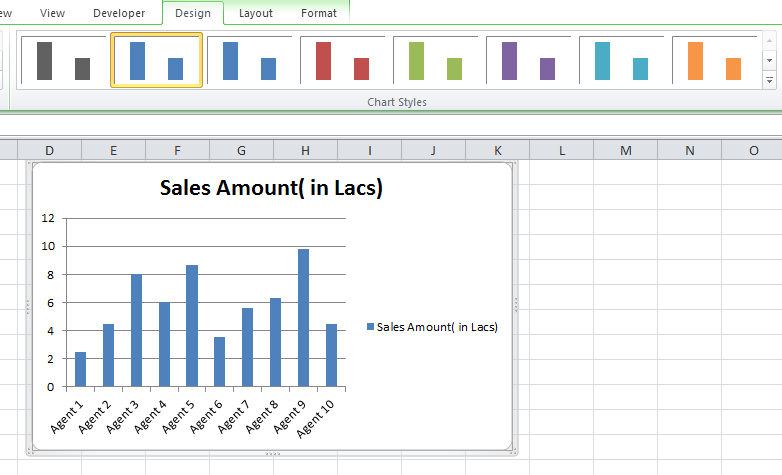
Task: Open the View tab
Action: [x=52, y=13]
